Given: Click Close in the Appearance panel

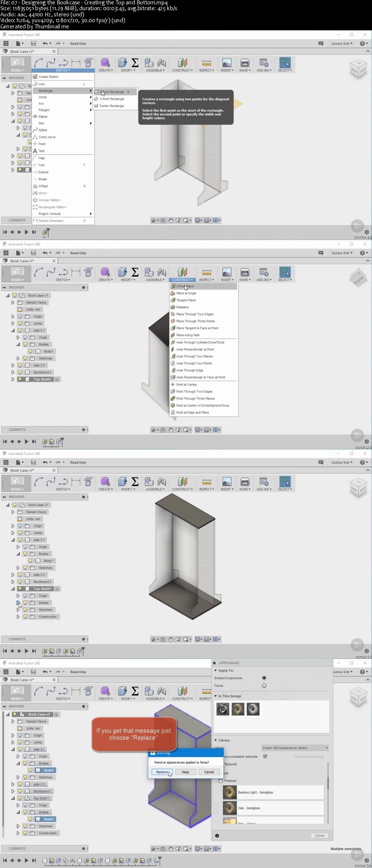Looking at the screenshot, I should pyautogui.click(x=319, y=835).
